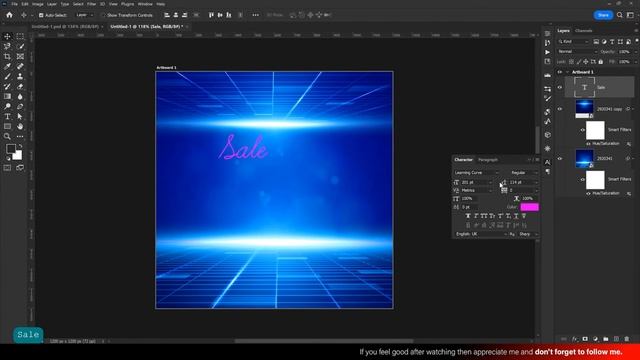Enable Show Transform Controls checkbox
The height and width of the screenshot is (360, 640).
pyautogui.click(x=103, y=15)
